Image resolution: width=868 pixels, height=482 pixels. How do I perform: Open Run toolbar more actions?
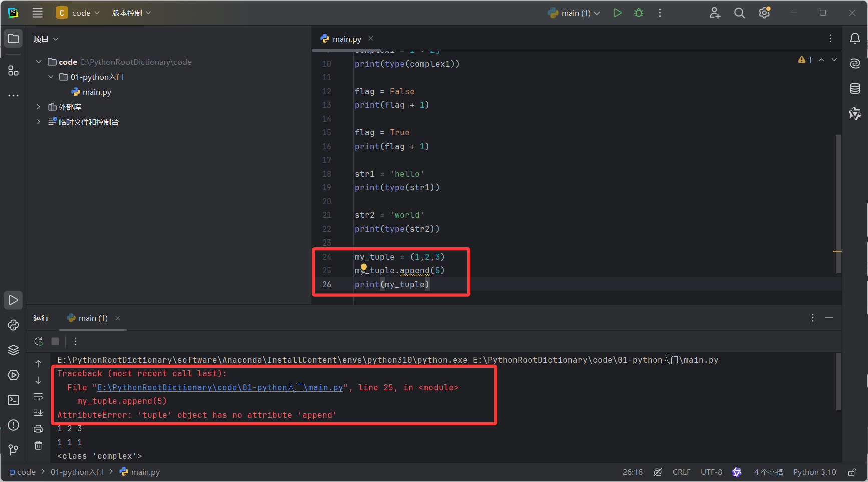tap(76, 341)
